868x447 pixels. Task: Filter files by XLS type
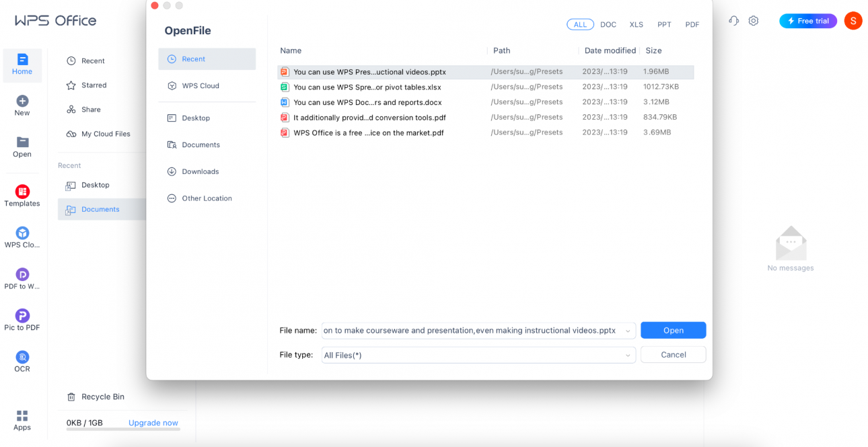coord(637,24)
